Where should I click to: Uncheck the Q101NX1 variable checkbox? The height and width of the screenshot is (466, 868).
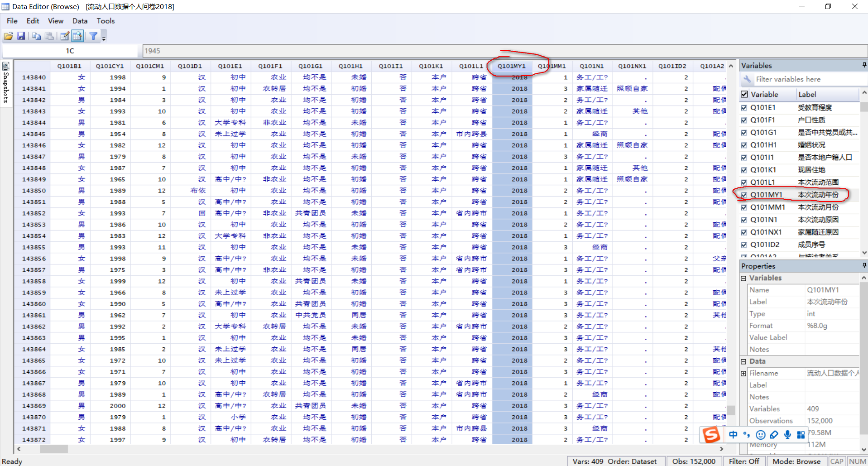coord(744,232)
